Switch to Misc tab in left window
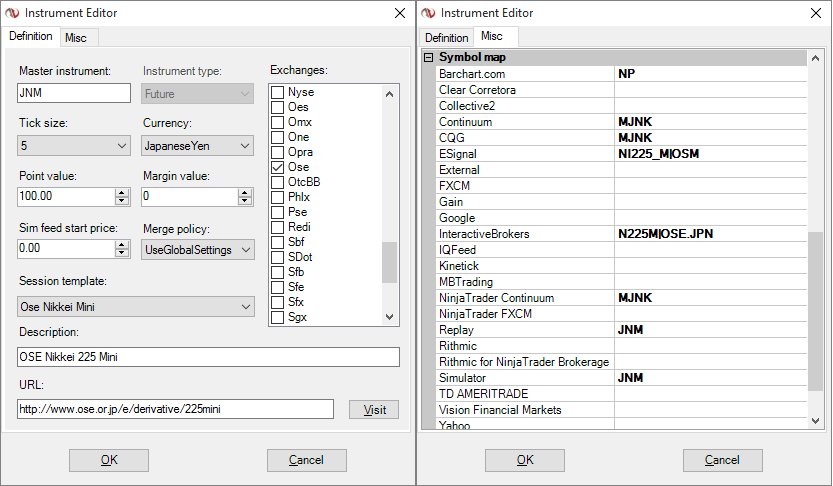 [x=74, y=37]
